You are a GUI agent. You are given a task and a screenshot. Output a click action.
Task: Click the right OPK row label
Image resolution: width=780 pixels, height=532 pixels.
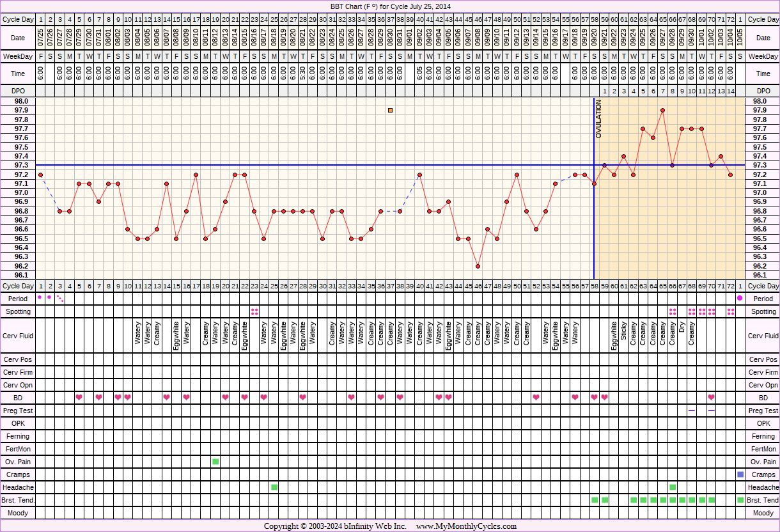(x=763, y=423)
